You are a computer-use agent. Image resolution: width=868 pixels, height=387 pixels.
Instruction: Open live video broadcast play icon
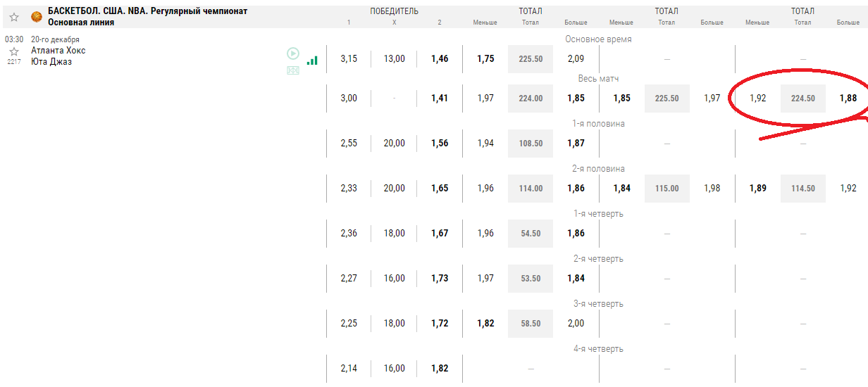[293, 53]
